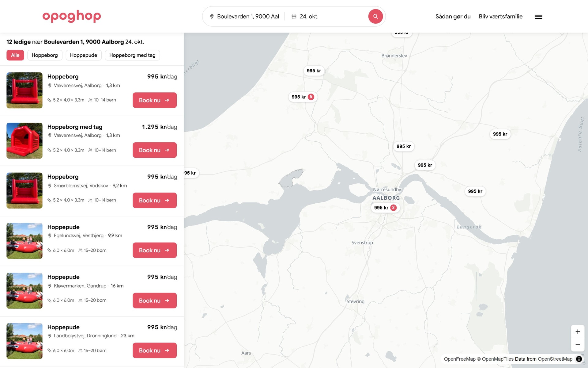Open the Bliv værtsfamilie link
Viewport: 588px width, 368px height.
coord(501,17)
